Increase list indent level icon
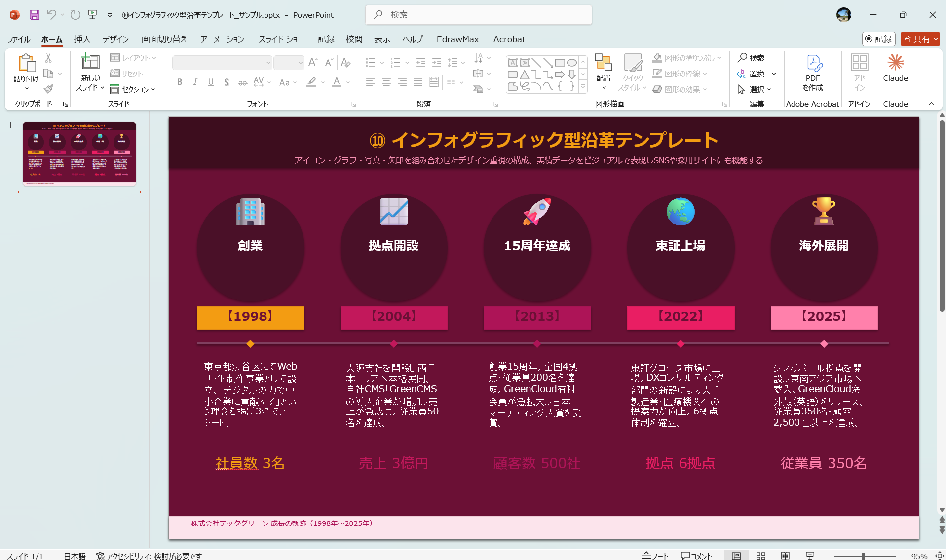 437,63
